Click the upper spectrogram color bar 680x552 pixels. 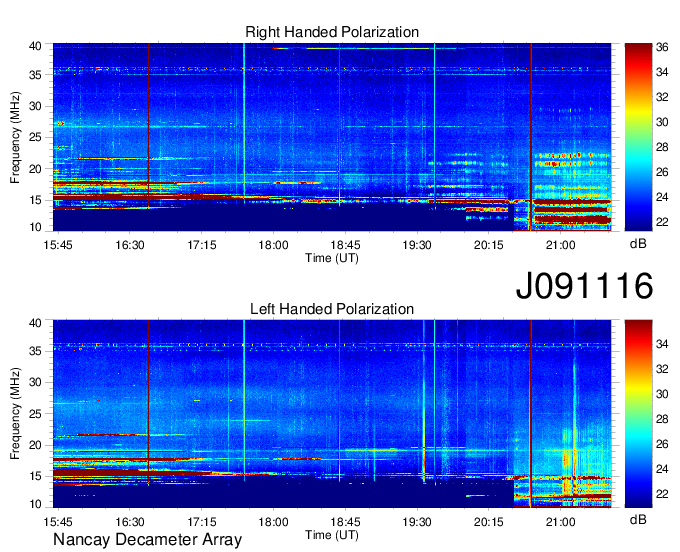[638, 137]
